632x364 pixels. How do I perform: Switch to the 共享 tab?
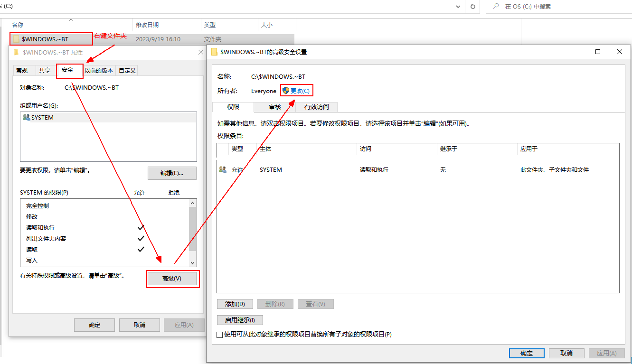click(45, 70)
